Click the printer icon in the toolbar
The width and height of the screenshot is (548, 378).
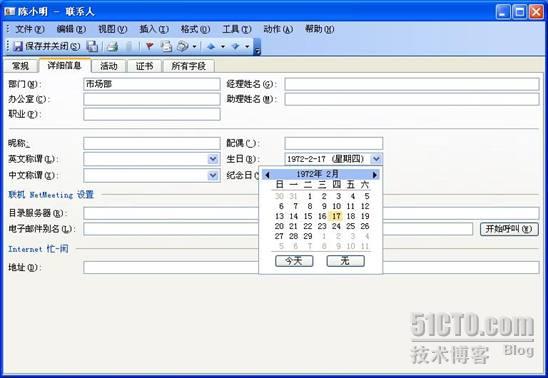click(x=112, y=46)
